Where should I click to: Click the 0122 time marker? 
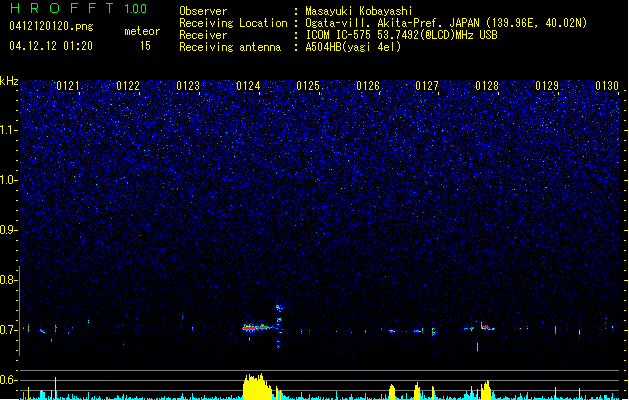pos(128,86)
